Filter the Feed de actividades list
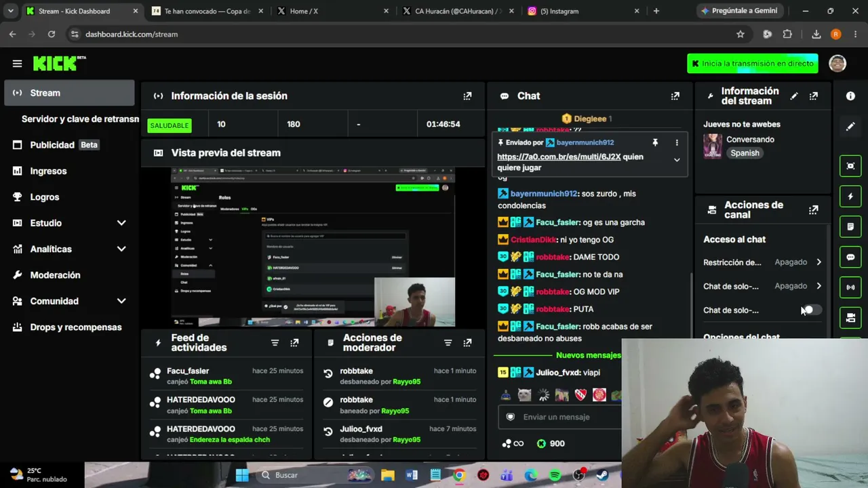 275,343
